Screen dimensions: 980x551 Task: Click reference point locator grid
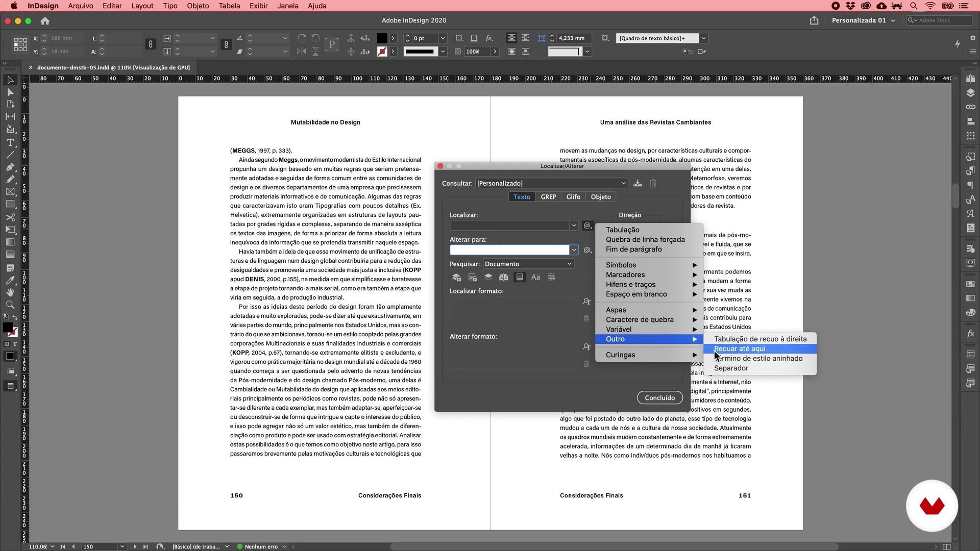20,44
